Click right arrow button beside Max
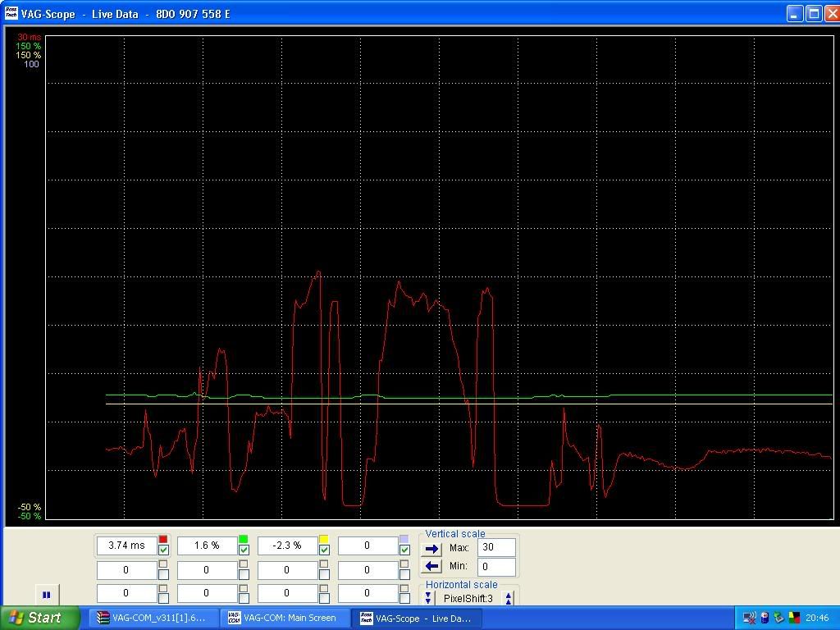The width and height of the screenshot is (840, 630). point(432,548)
